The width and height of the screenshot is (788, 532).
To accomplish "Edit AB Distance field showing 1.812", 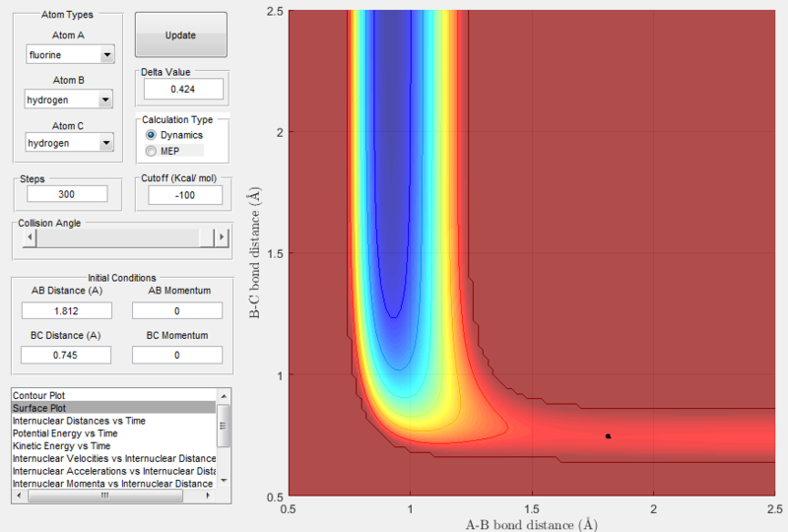I will coord(66,310).
